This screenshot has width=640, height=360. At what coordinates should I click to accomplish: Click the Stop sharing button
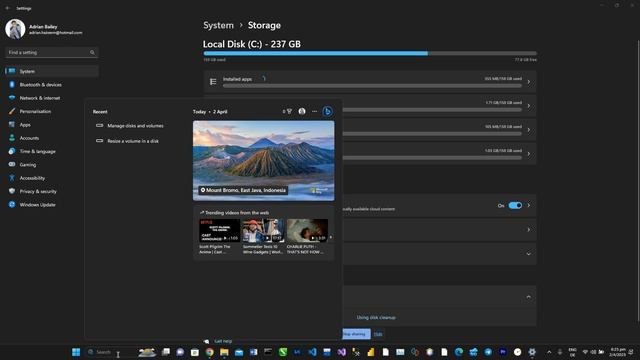[x=356, y=334]
